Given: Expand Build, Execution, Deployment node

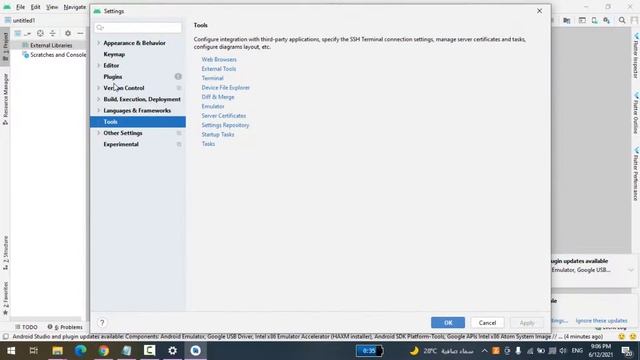Looking at the screenshot, I should [99, 99].
